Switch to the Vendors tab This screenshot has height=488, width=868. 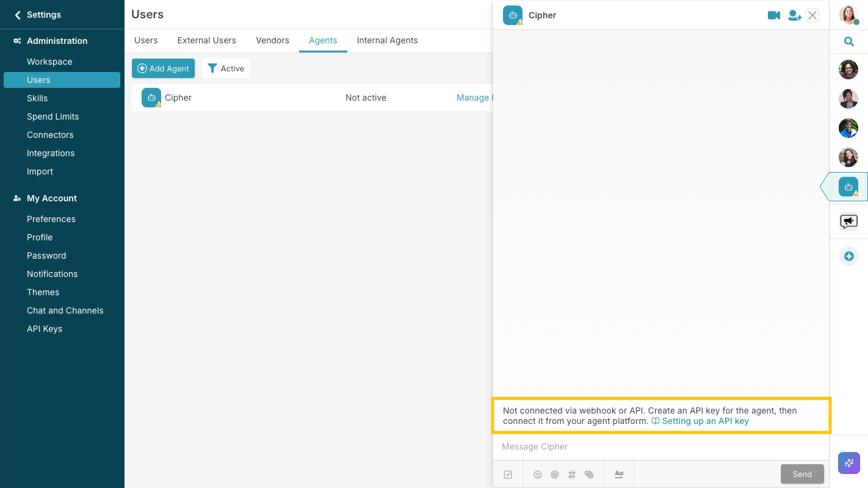point(272,40)
